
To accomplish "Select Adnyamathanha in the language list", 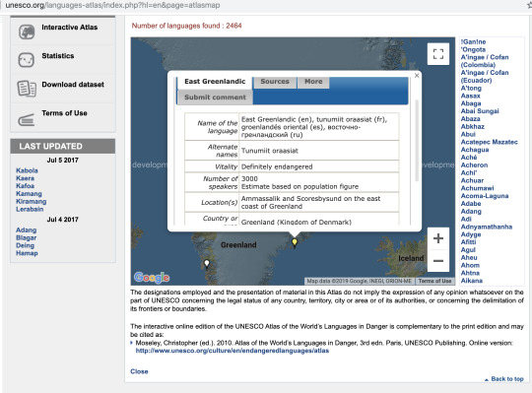I will (x=487, y=227).
